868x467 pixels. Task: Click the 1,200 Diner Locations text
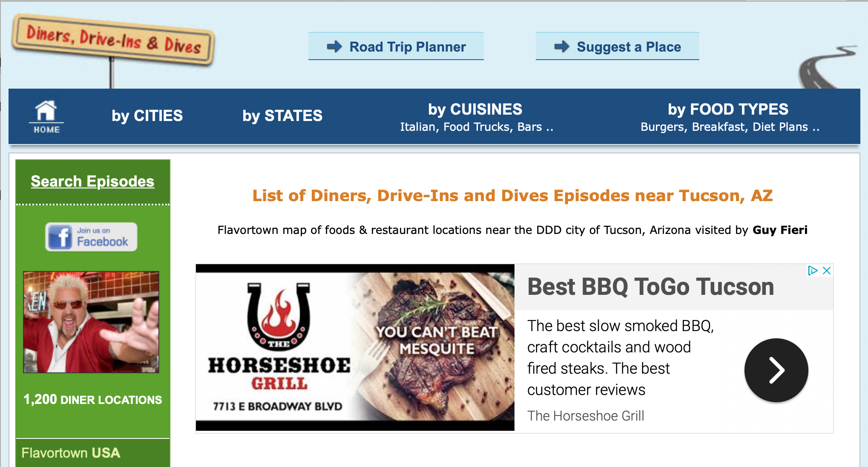click(93, 400)
